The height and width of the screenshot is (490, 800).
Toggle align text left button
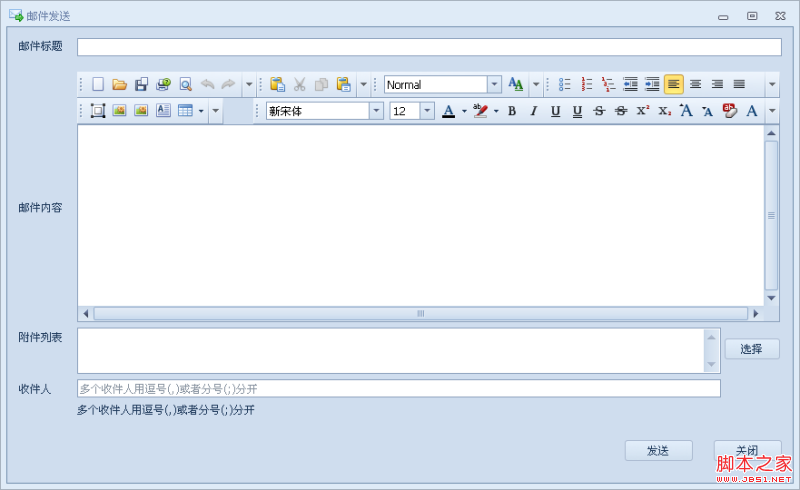click(674, 85)
